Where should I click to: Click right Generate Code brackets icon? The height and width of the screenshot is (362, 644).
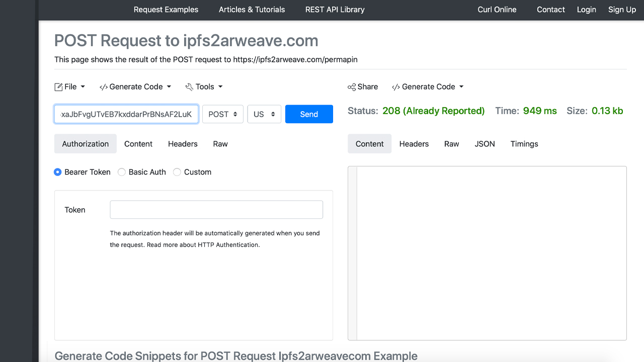(396, 87)
